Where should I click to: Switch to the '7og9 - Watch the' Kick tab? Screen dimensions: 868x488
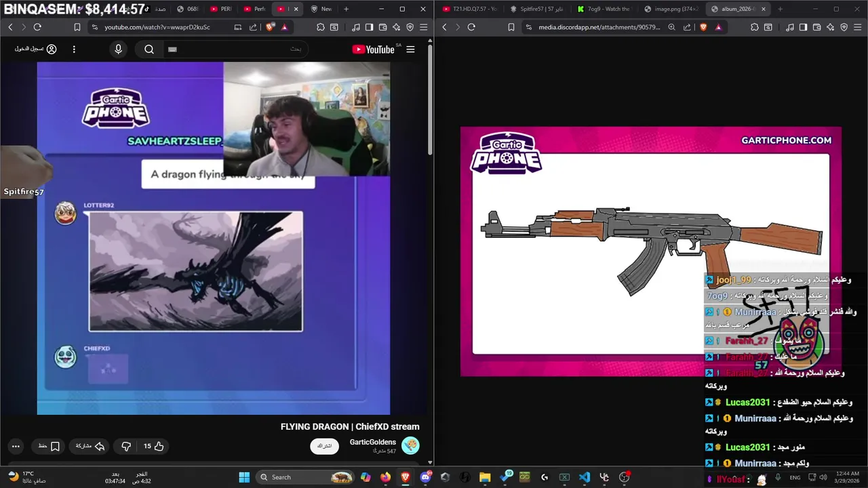point(604,9)
